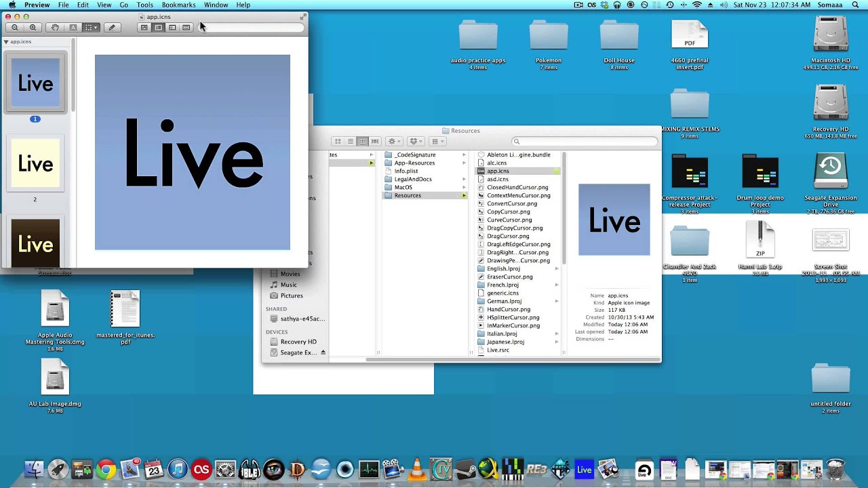Image resolution: width=868 pixels, height=488 pixels.
Task: Select Recovery HD in Finder sidebar devices
Action: pos(297,342)
